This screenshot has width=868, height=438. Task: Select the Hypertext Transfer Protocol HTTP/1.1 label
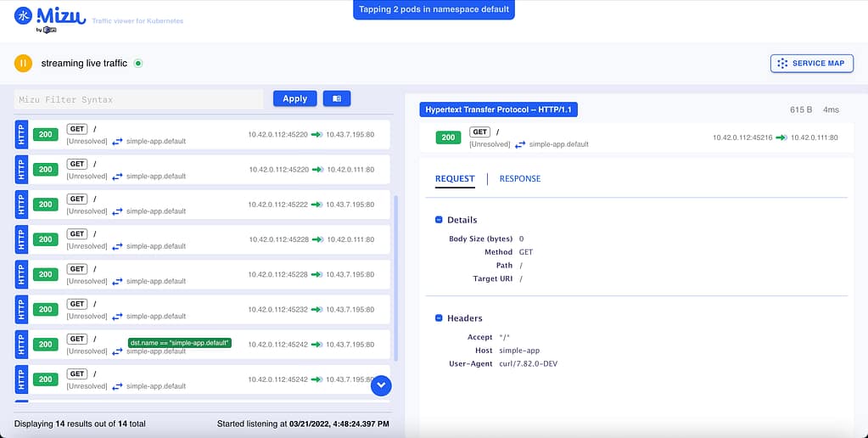pyautogui.click(x=499, y=109)
